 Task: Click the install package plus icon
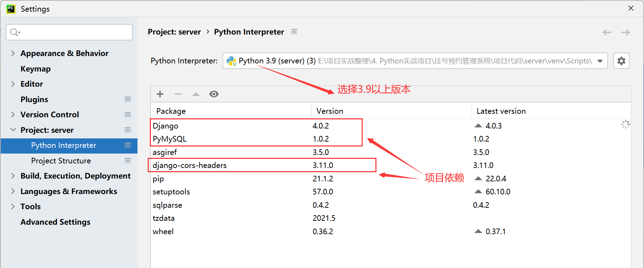pos(160,94)
